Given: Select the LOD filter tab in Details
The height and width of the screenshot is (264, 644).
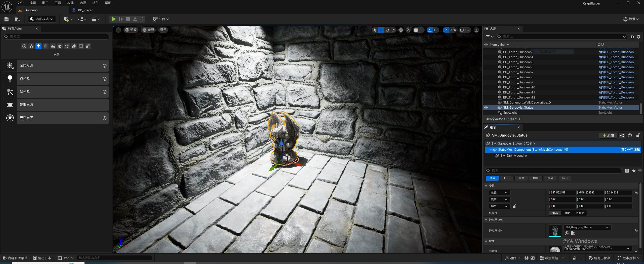Looking at the screenshot, I should click(507, 178).
